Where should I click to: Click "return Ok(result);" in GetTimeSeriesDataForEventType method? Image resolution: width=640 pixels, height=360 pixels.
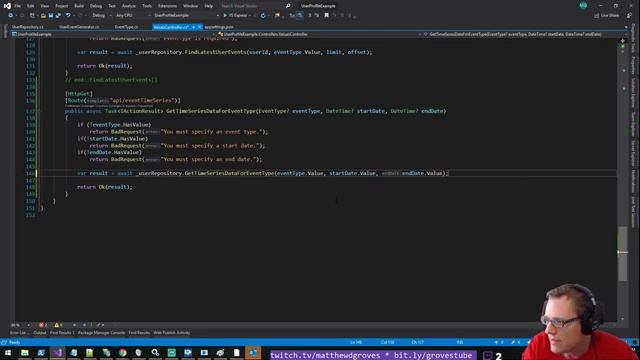pos(104,187)
